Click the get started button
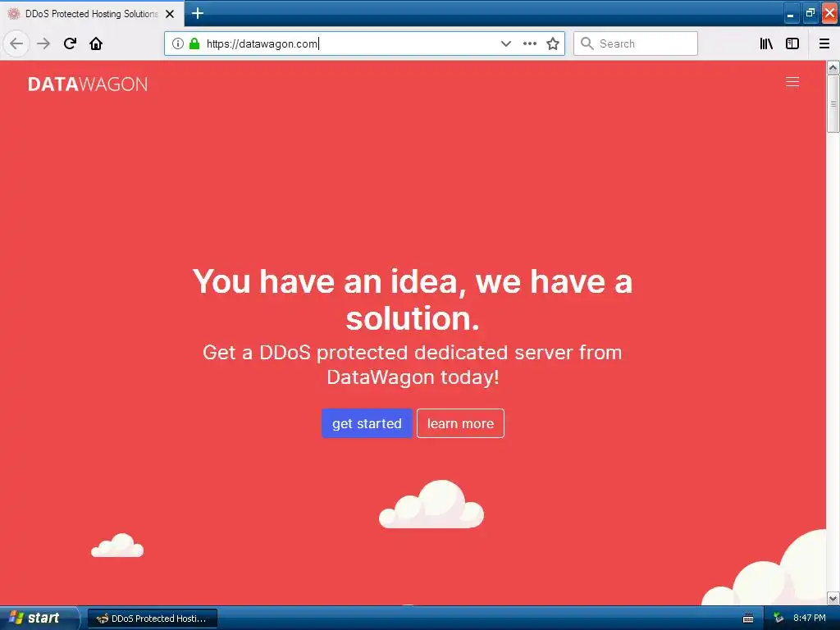This screenshot has height=630, width=840. click(x=367, y=423)
